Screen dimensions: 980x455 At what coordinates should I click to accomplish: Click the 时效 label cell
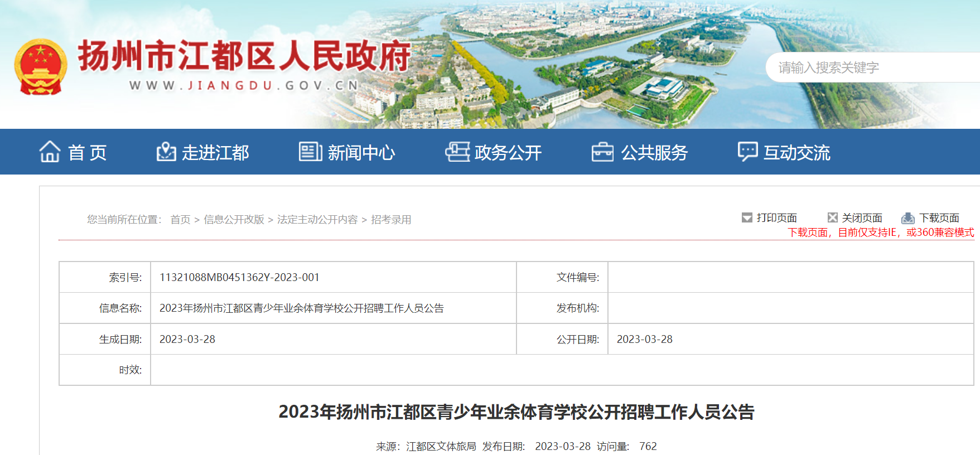coord(105,370)
